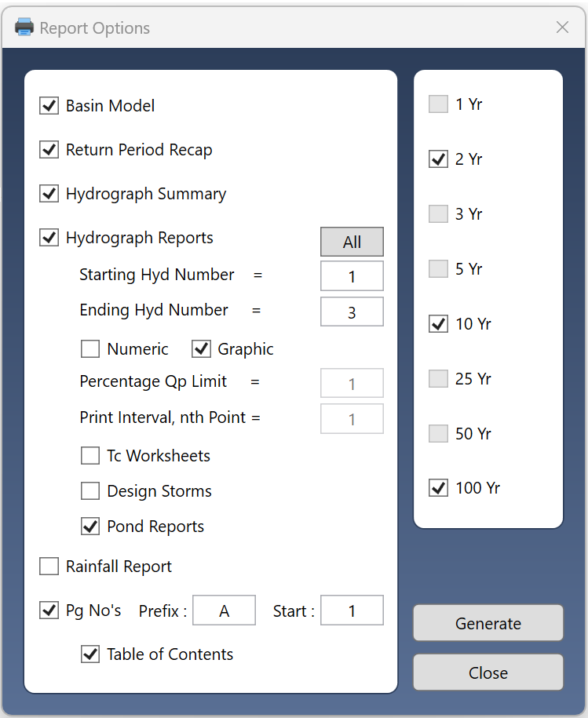Viewport: 588px width, 718px height.
Task: Select the Starting Hyd Number field
Action: click(352, 276)
